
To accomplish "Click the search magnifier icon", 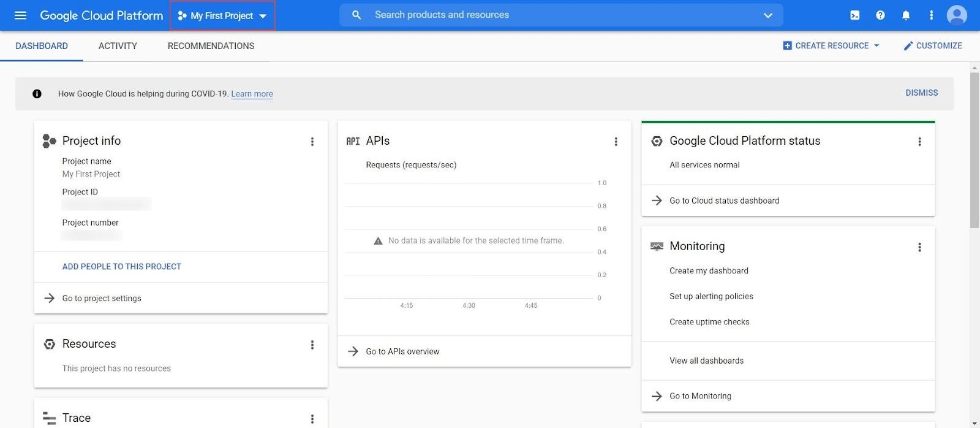I will [356, 15].
